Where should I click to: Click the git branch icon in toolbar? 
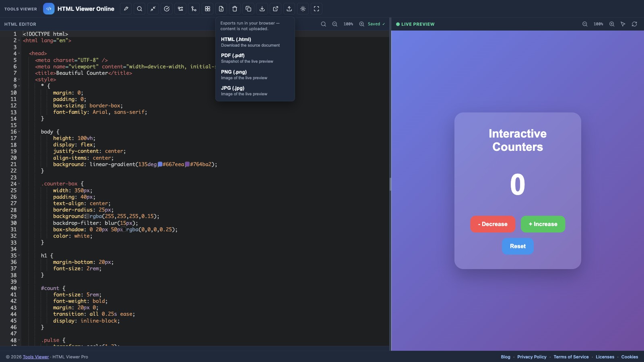coord(194,9)
